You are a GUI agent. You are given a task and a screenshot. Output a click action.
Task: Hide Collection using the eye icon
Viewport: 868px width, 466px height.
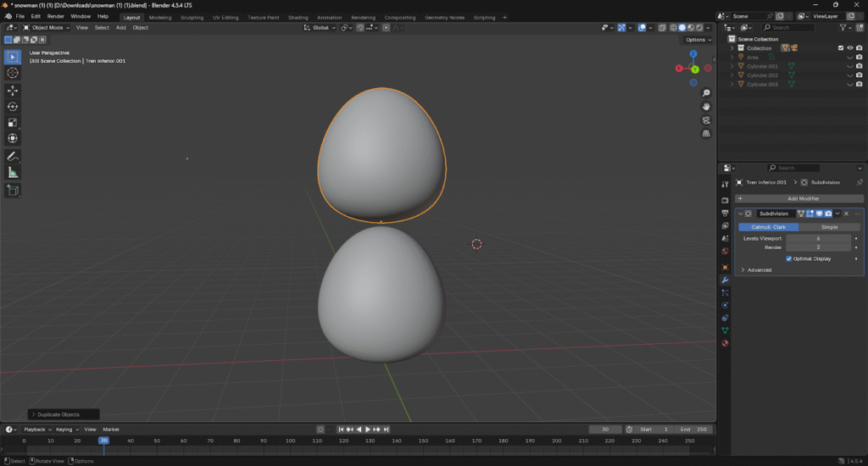click(850, 48)
